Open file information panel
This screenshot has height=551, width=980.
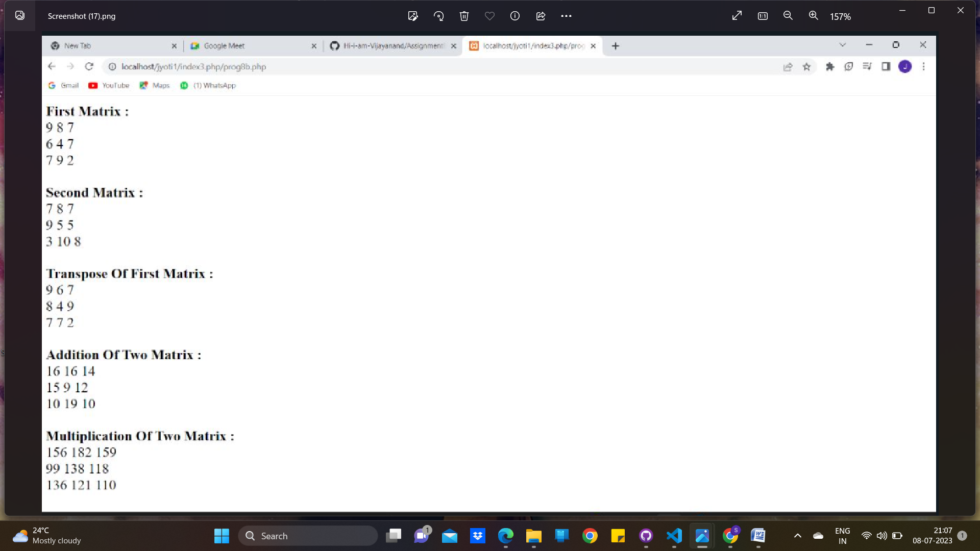(x=514, y=16)
